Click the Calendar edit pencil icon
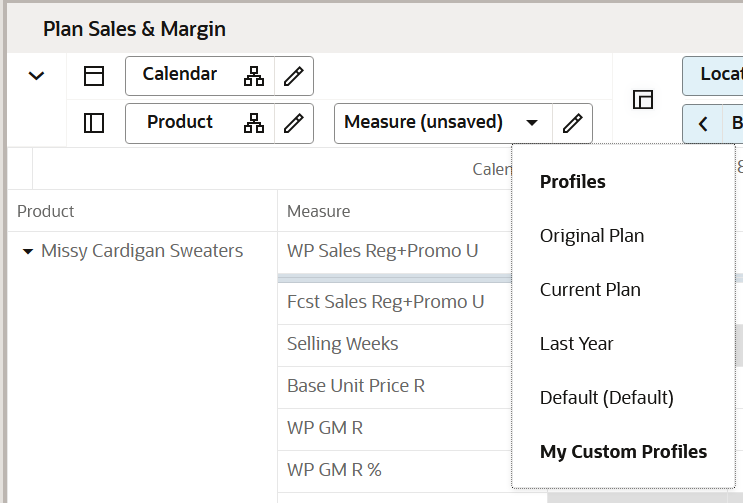 click(x=293, y=76)
